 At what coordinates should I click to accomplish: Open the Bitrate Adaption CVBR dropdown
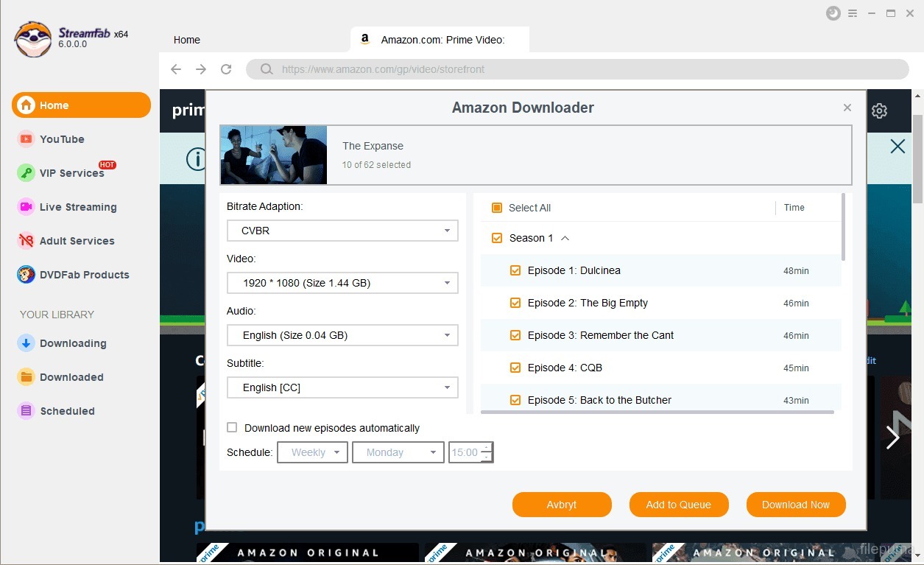tap(342, 230)
